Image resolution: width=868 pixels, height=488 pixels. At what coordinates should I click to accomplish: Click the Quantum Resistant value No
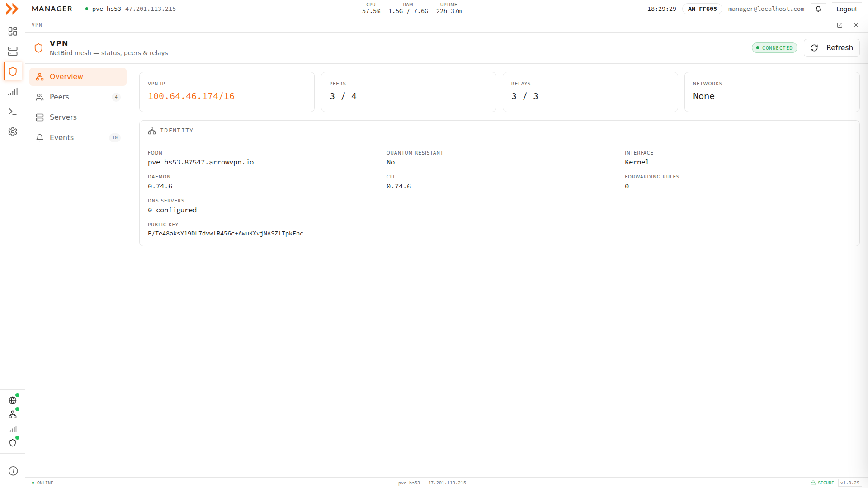click(x=390, y=162)
